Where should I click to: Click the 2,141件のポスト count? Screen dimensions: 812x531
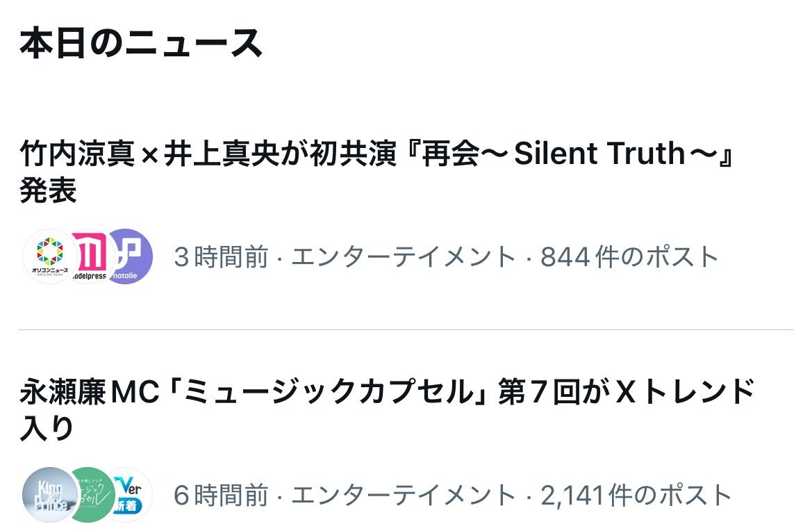tap(636, 495)
